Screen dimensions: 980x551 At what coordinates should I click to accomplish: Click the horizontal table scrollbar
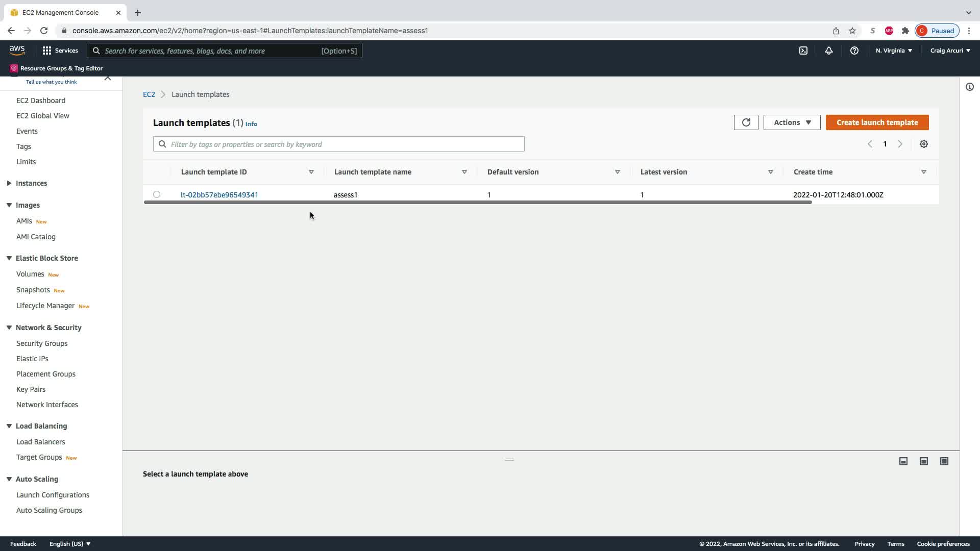tap(477, 203)
